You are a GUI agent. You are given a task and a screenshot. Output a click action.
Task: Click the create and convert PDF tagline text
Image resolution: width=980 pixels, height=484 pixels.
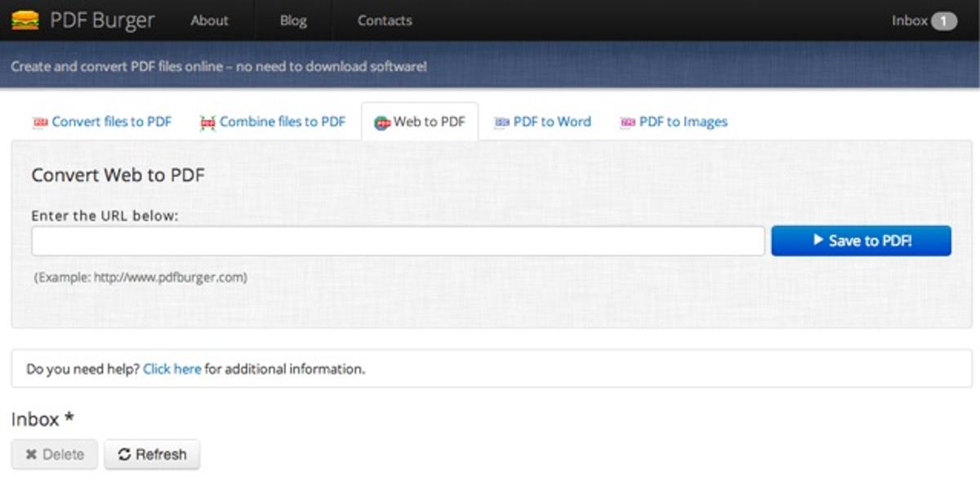[x=219, y=66]
